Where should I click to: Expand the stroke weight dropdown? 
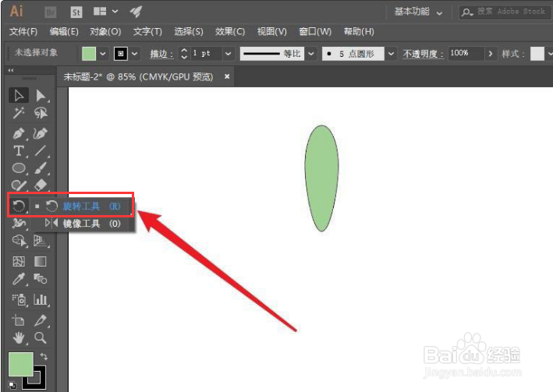229,54
